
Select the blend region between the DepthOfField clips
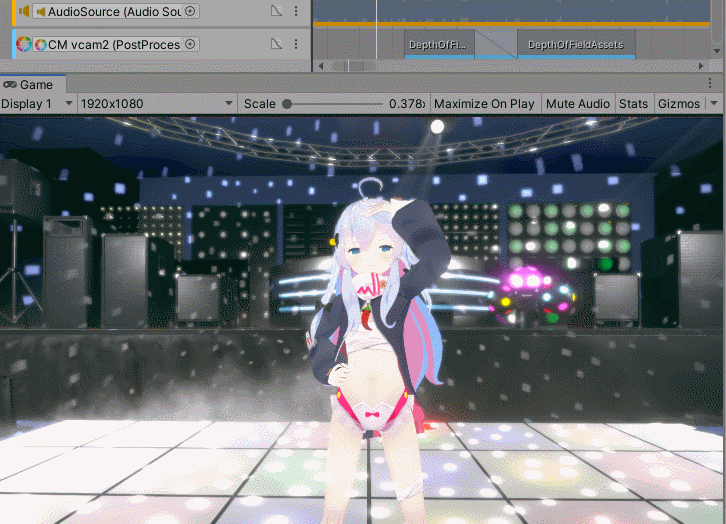click(x=496, y=44)
